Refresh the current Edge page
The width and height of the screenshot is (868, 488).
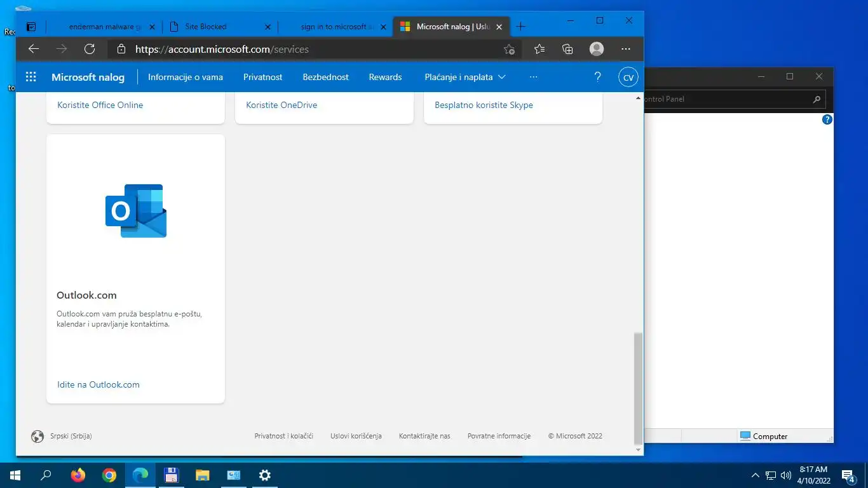pos(90,49)
